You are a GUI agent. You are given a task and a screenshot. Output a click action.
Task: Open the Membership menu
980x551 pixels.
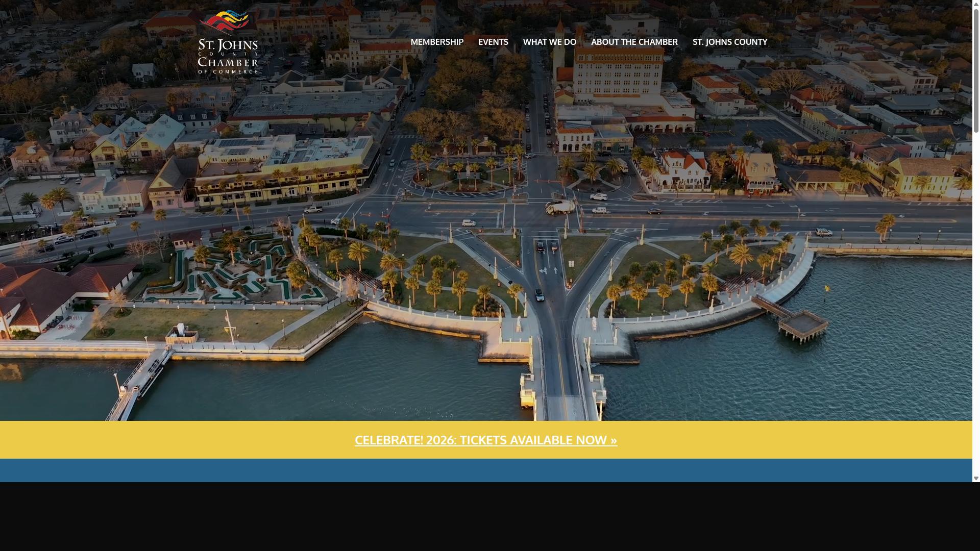coord(437,42)
